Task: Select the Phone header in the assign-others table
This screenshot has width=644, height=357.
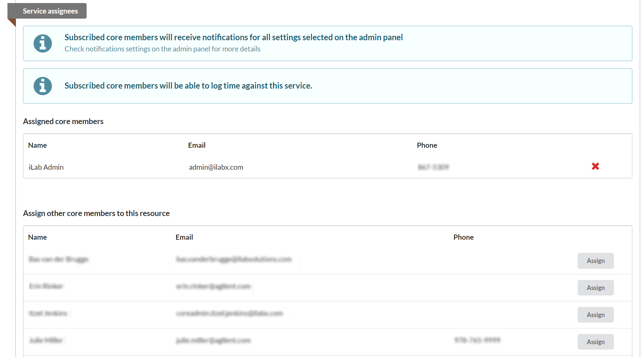Action: point(463,237)
